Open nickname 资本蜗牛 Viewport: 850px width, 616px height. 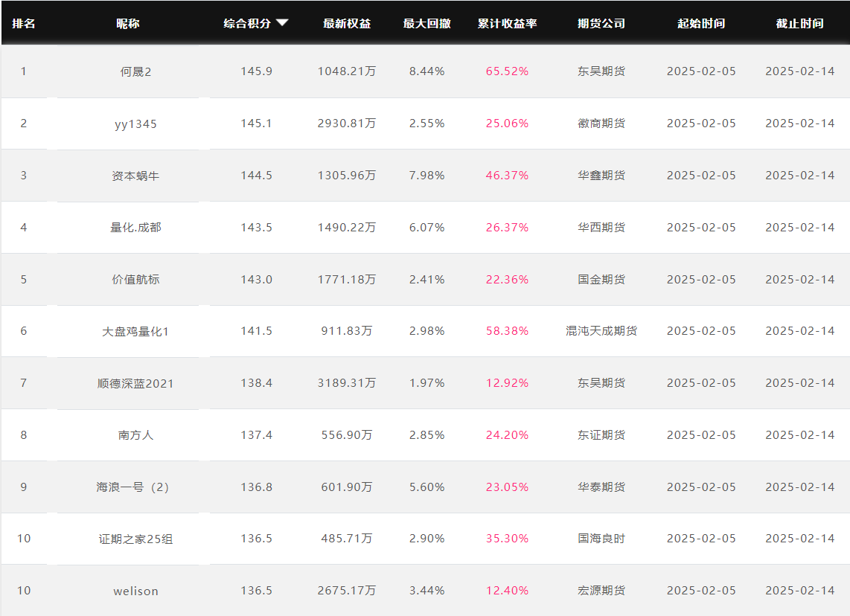pos(135,176)
